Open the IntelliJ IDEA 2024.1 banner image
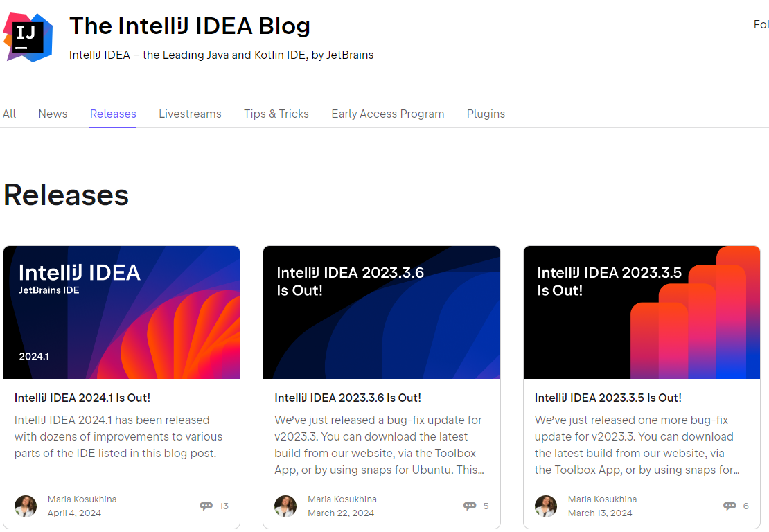The height and width of the screenshot is (532, 769). 122,312
